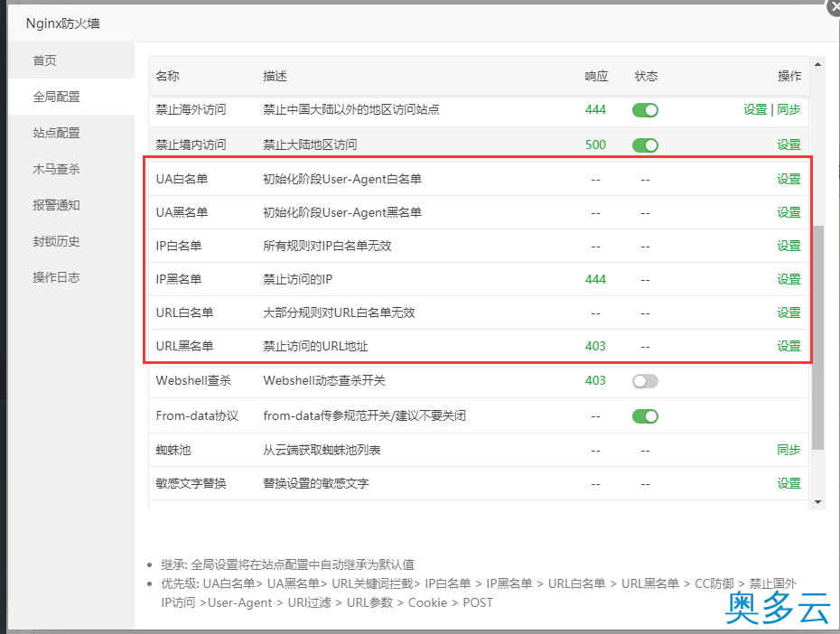Screen dimensions: 840x634
Task: Click description 禁止中国大陆以外的地区访问站点
Action: coord(350,110)
